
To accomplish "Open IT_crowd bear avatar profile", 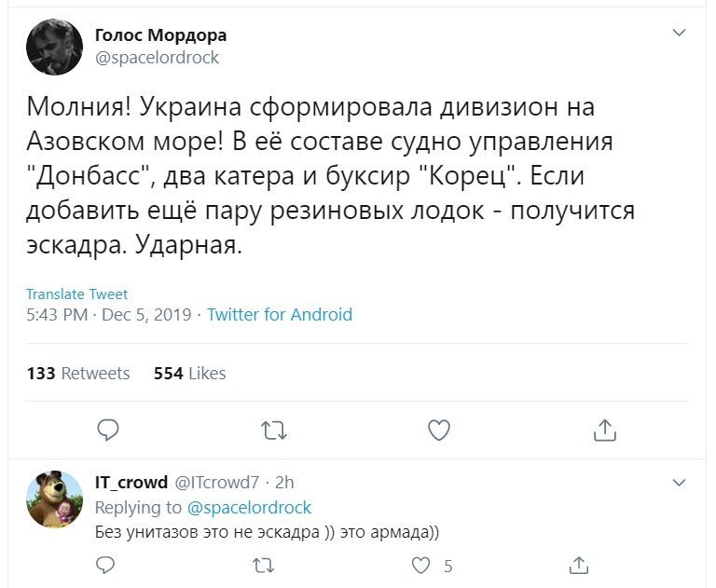I will [54, 499].
